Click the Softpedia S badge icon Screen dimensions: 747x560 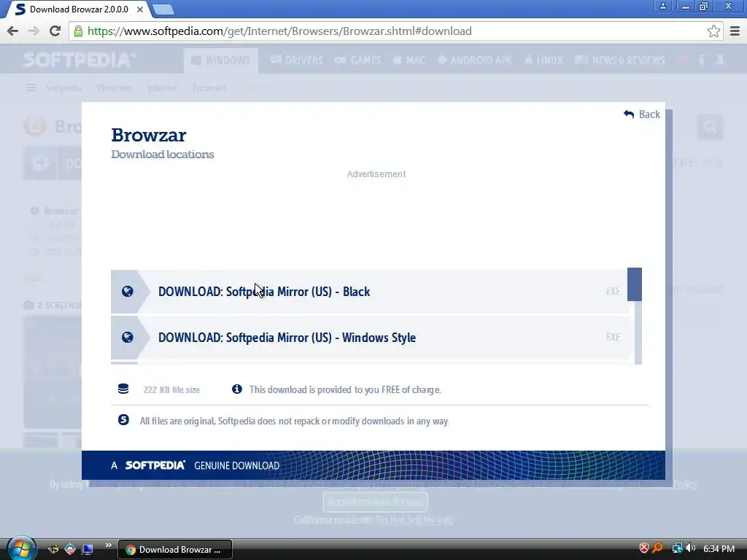coord(123,420)
